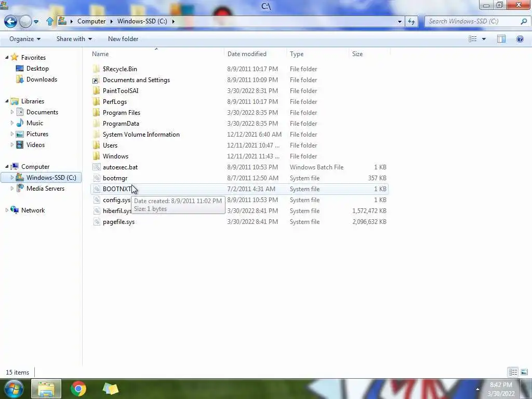
Task: Click the Refresh button beside address bar
Action: pyautogui.click(x=411, y=21)
